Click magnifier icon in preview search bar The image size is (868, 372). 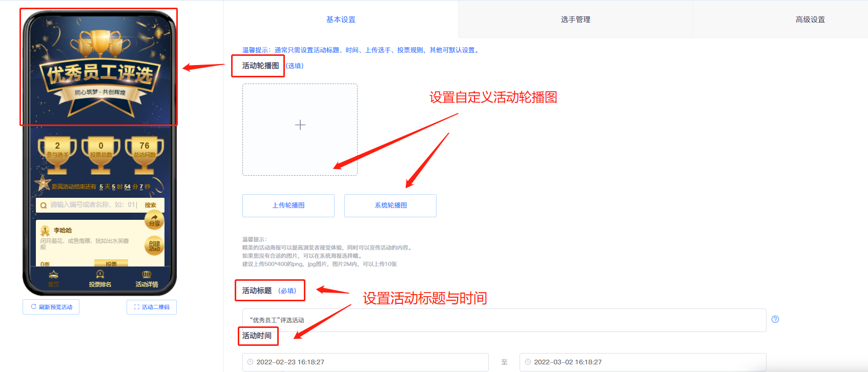(x=44, y=205)
